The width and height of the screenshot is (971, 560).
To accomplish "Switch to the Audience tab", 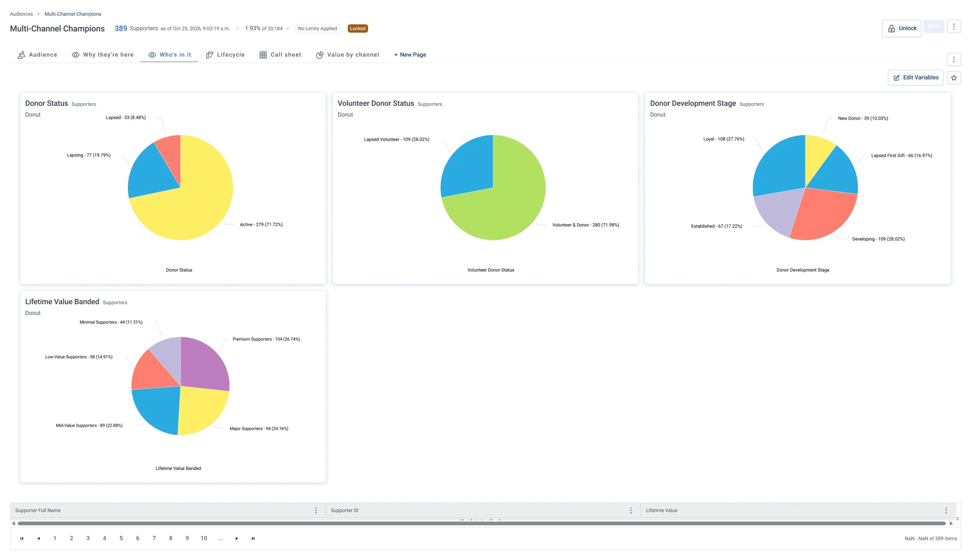I will pyautogui.click(x=37, y=55).
